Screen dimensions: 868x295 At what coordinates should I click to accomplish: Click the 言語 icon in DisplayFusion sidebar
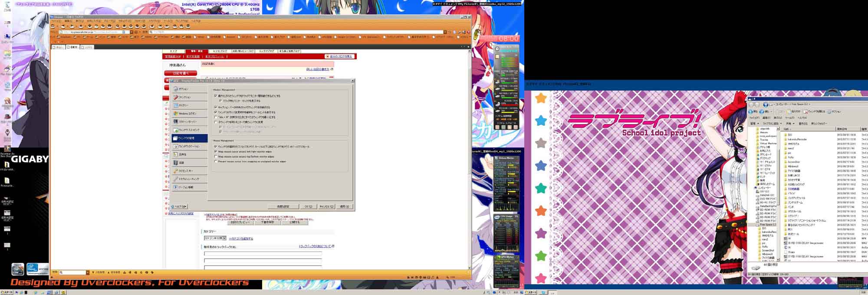[x=176, y=163]
